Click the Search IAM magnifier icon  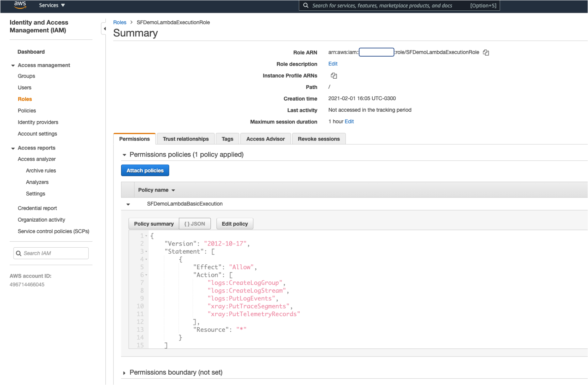(19, 253)
